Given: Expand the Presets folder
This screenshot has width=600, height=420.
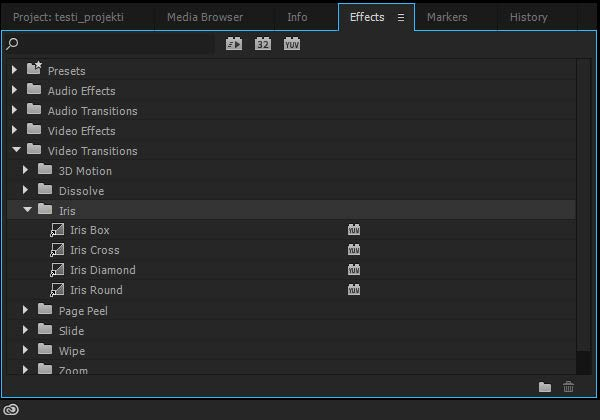Looking at the screenshot, I should click(x=15, y=70).
